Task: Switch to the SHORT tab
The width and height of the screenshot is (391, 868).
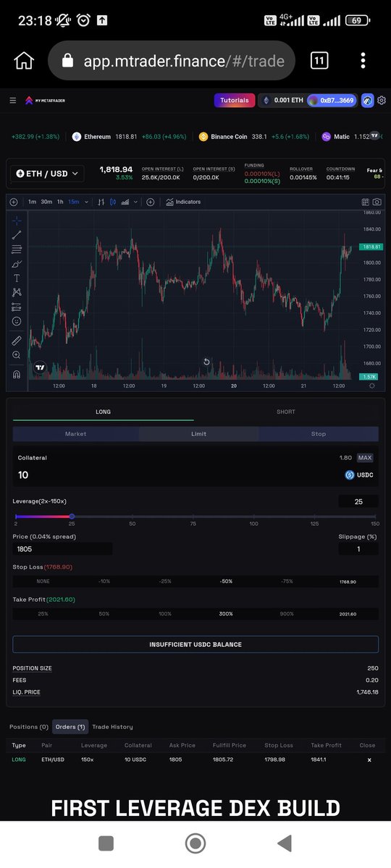Action: tap(286, 412)
